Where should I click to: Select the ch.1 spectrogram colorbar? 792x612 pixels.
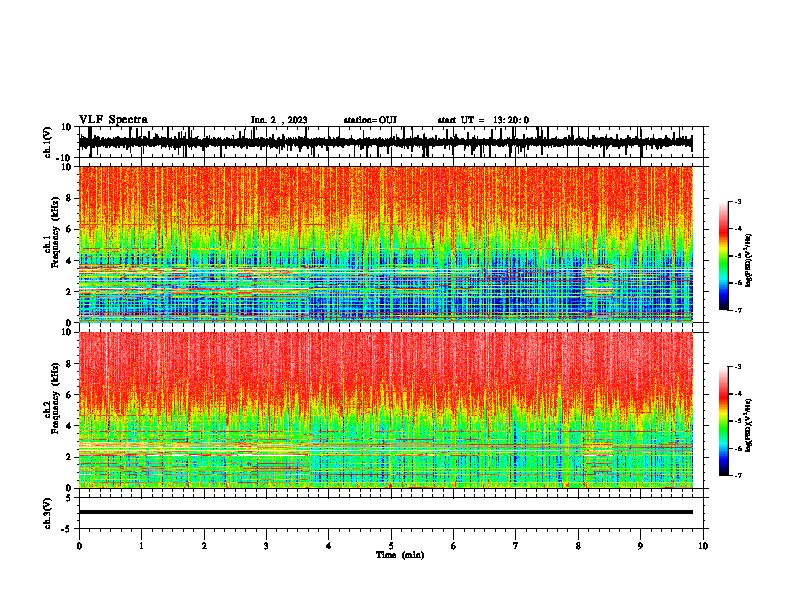click(x=723, y=256)
